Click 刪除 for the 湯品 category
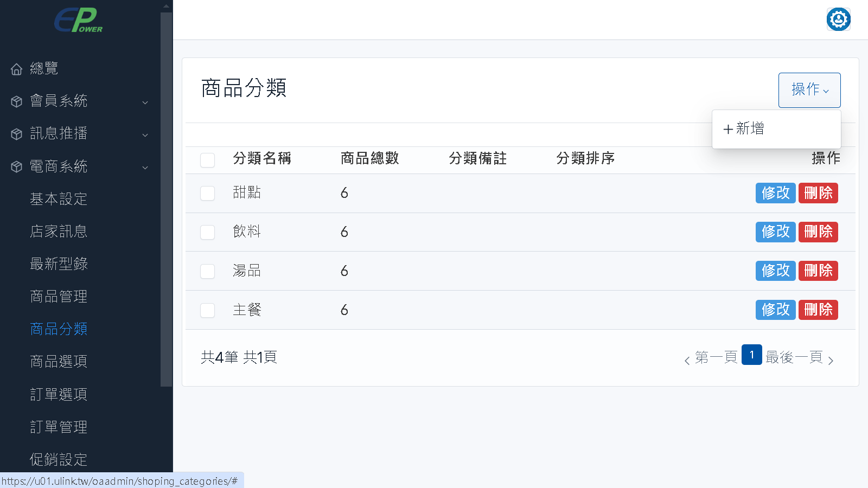Screen dimensions: 868x488 coord(818,271)
